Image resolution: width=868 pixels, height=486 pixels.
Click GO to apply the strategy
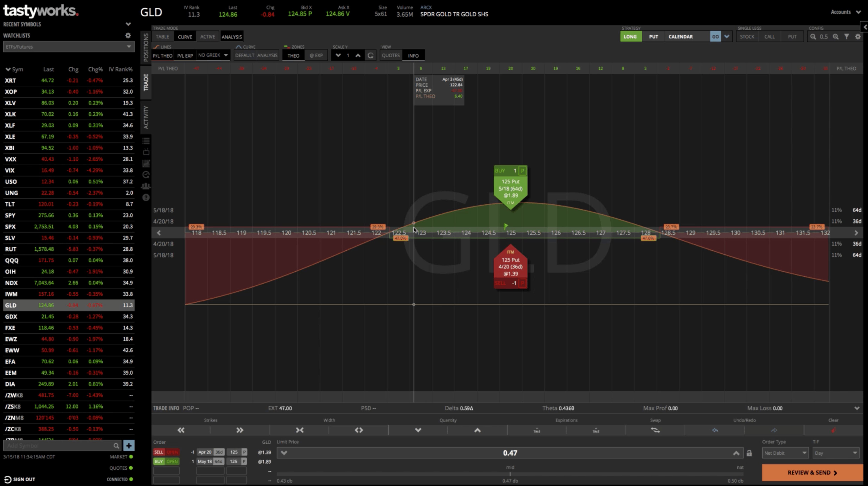(x=715, y=37)
